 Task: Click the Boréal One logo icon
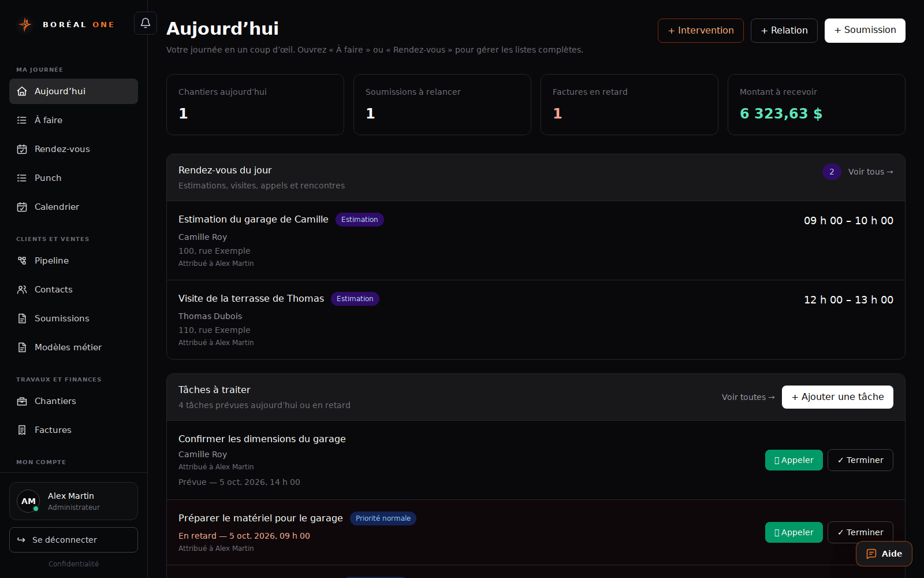[25, 24]
